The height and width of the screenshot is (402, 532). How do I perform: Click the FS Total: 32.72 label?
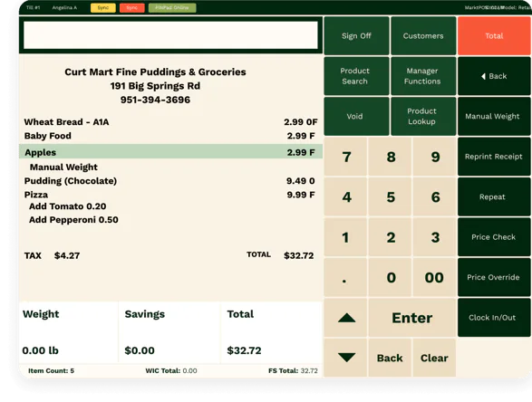pyautogui.click(x=293, y=371)
